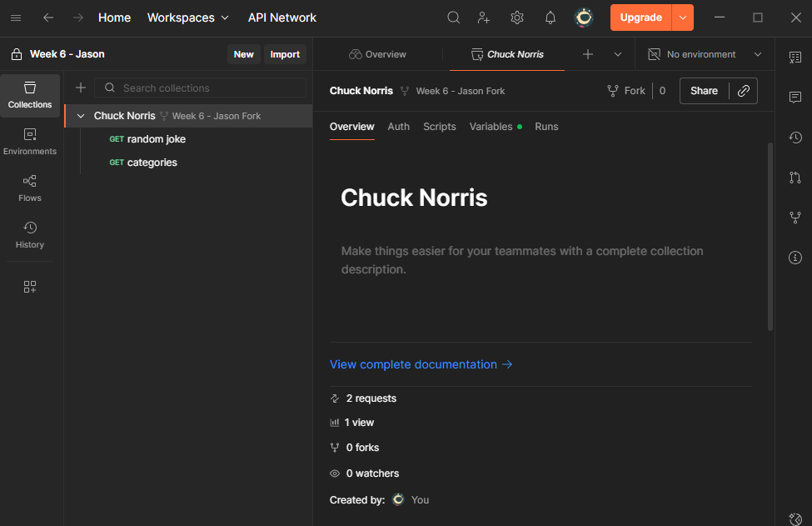The width and height of the screenshot is (812, 526).
Task: Select the Chuck Norris tab
Action: click(507, 54)
